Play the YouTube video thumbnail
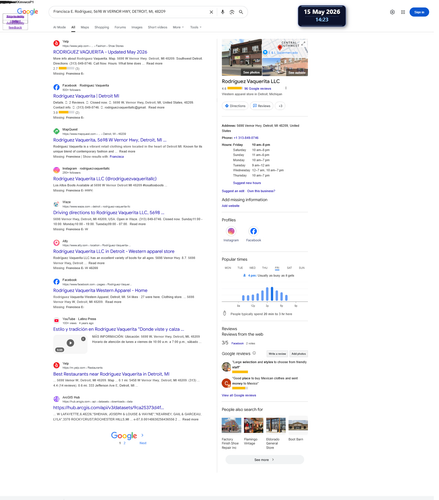The height and width of the screenshot is (500, 439). (70, 344)
